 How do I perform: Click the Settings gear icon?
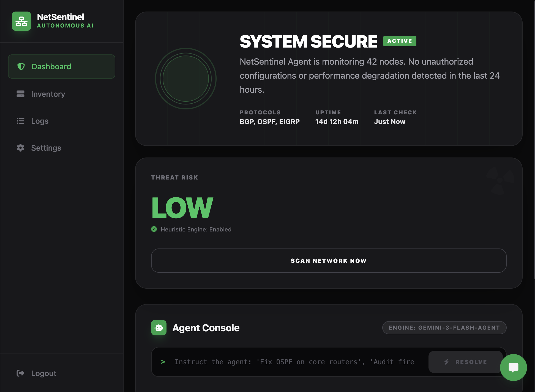(x=21, y=148)
